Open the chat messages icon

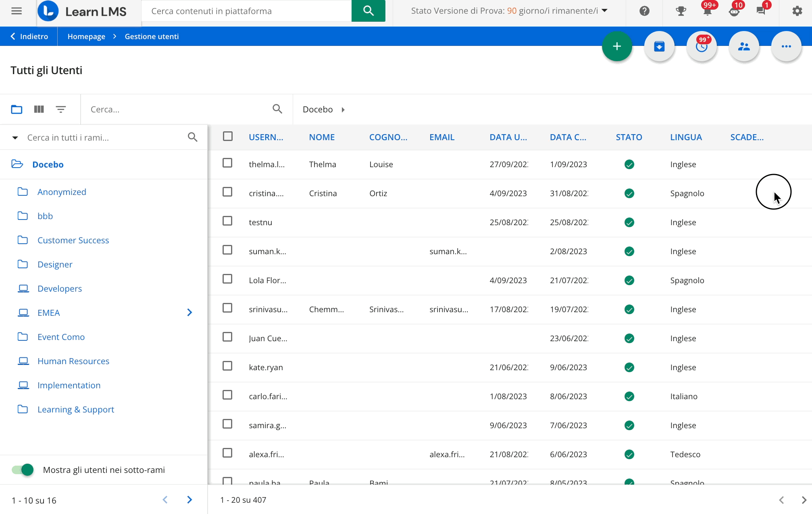(x=761, y=11)
